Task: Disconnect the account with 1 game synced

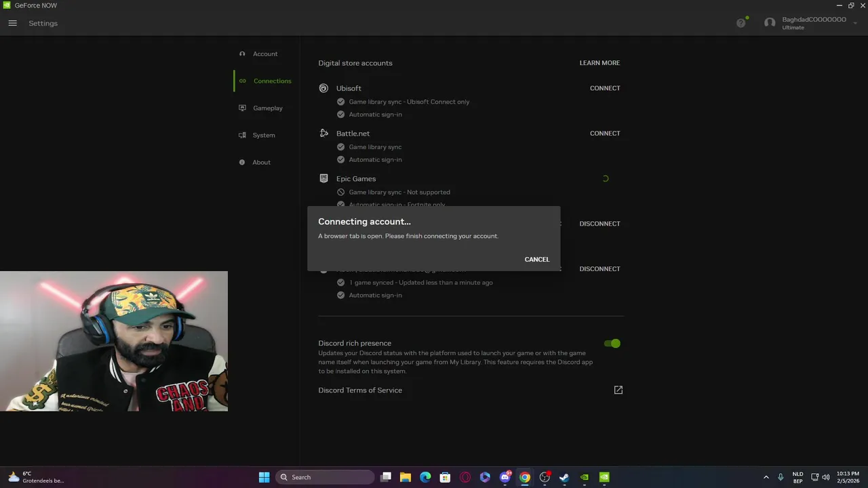Action: [599, 269]
